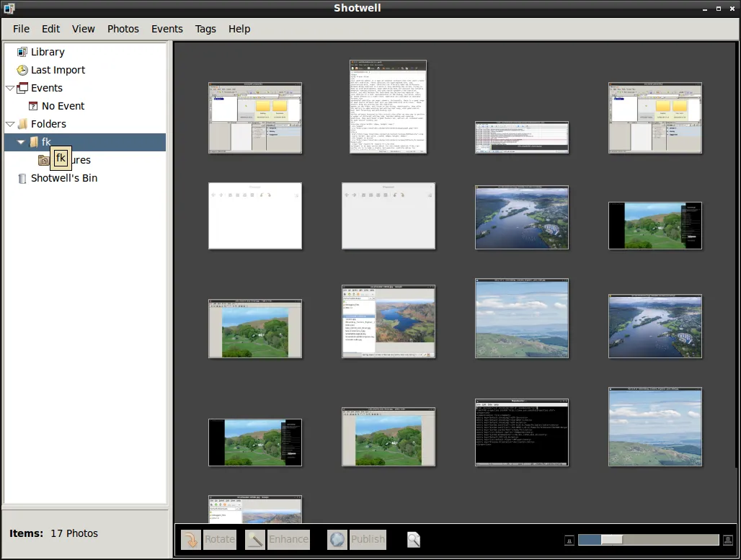Select the Library entry in sidebar
This screenshot has height=560, width=741.
tap(48, 52)
